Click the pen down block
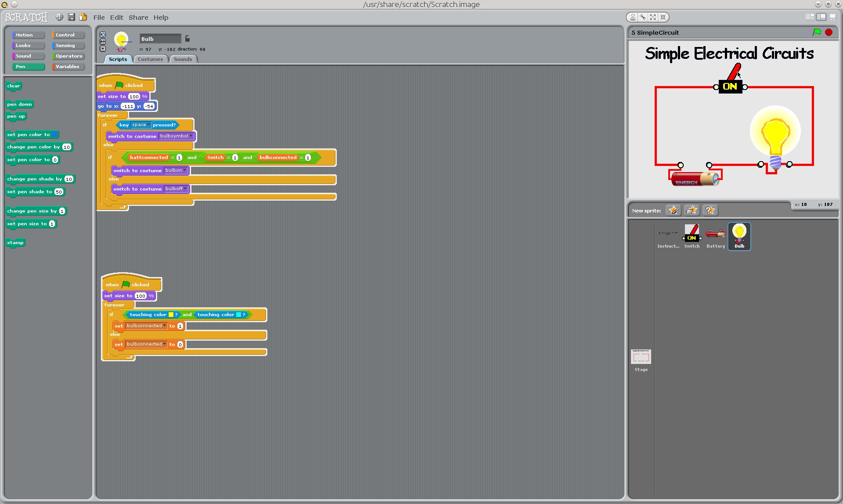The height and width of the screenshot is (504, 843). pos(20,104)
